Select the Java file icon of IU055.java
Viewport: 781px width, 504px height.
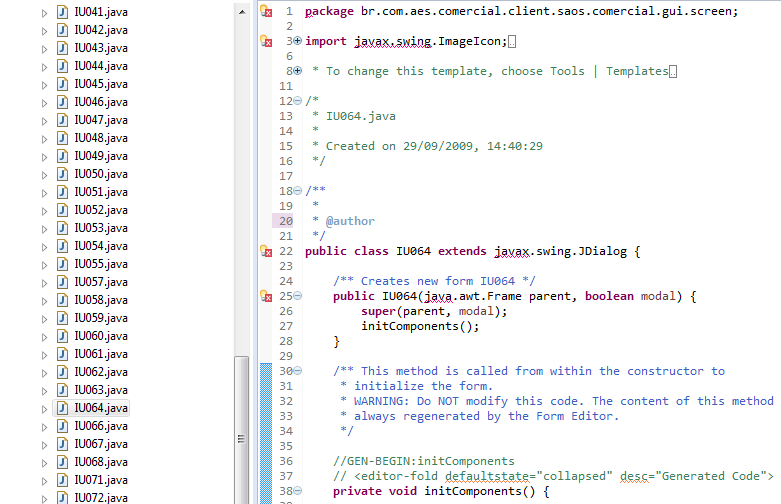coord(62,263)
